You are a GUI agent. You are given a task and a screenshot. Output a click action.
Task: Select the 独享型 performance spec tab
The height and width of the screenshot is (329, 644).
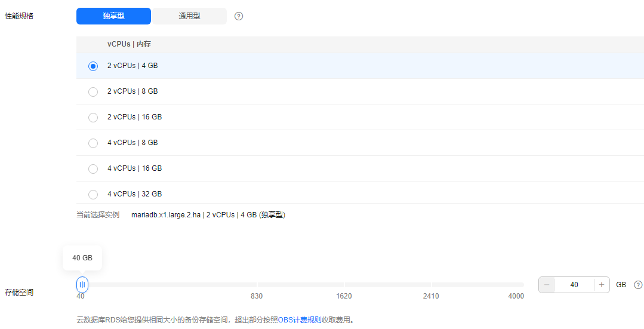[114, 17]
